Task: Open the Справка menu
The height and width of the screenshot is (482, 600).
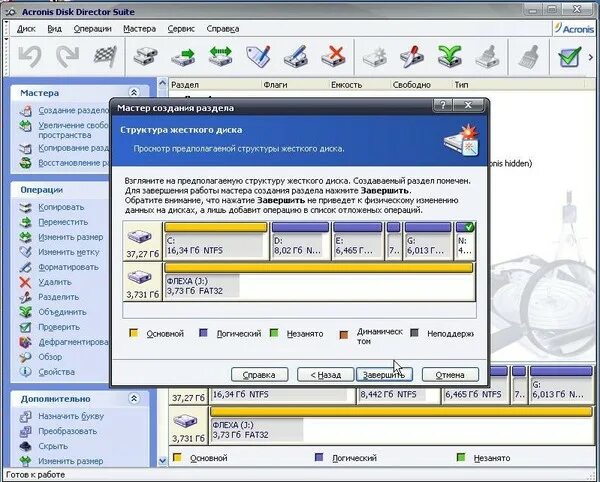Action: (223, 29)
